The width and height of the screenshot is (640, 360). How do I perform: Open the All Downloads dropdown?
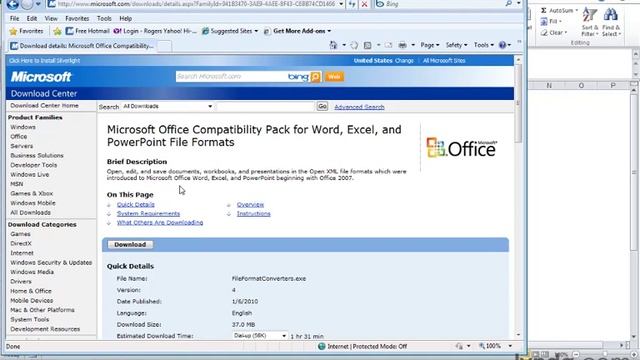coord(167,106)
